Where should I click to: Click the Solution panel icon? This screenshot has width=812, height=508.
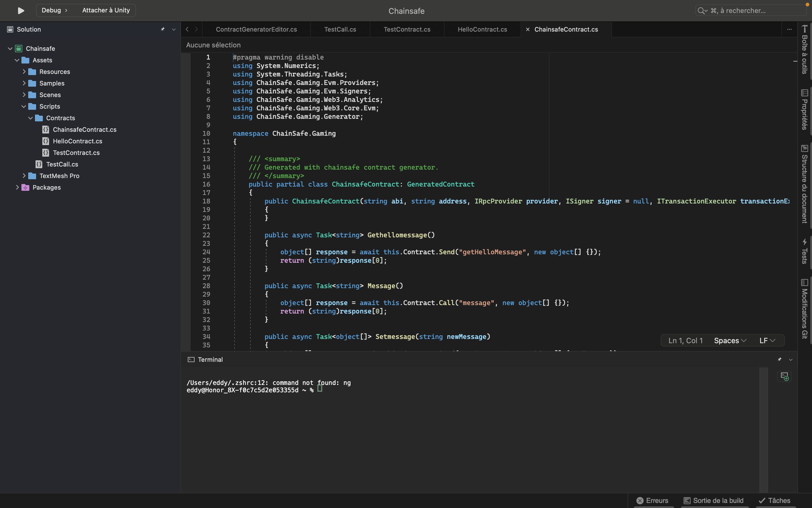[x=10, y=29]
